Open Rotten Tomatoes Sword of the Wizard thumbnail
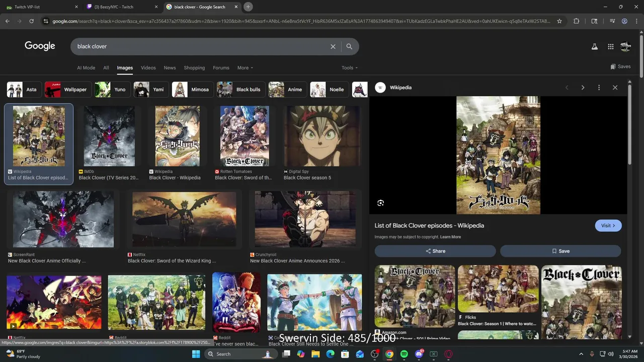The height and width of the screenshot is (362, 644). pos(245,136)
